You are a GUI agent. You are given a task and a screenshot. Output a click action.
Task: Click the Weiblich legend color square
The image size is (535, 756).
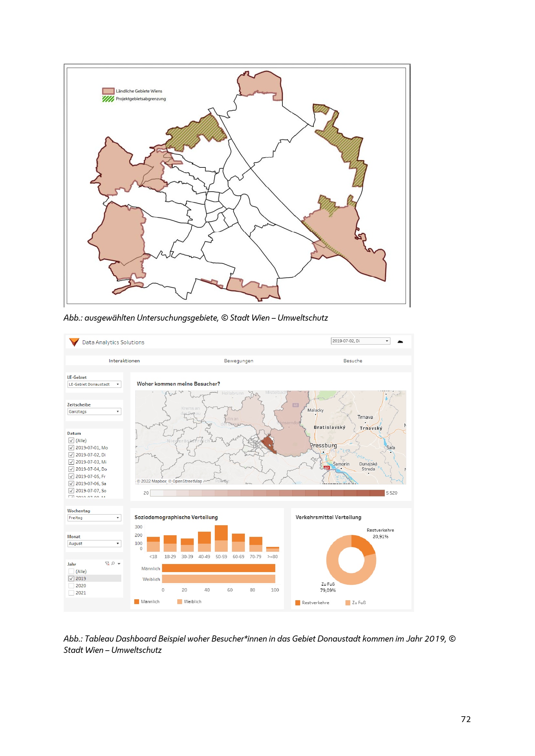click(x=180, y=602)
